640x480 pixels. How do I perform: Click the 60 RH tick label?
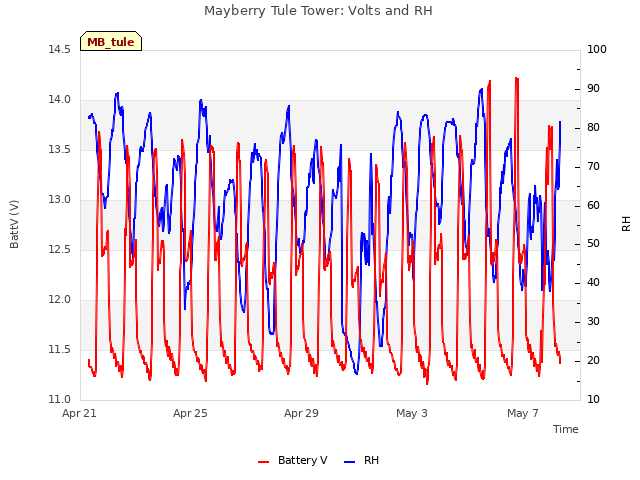[x=593, y=205]
